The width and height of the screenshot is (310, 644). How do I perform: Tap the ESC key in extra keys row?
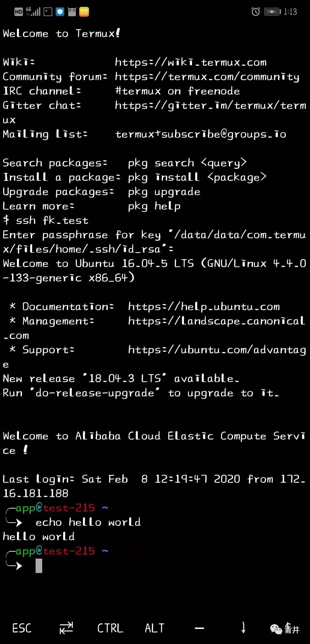[22, 628]
